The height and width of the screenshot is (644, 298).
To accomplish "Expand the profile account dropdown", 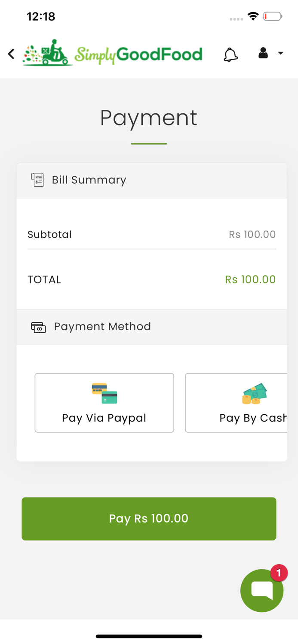I will [x=280, y=53].
